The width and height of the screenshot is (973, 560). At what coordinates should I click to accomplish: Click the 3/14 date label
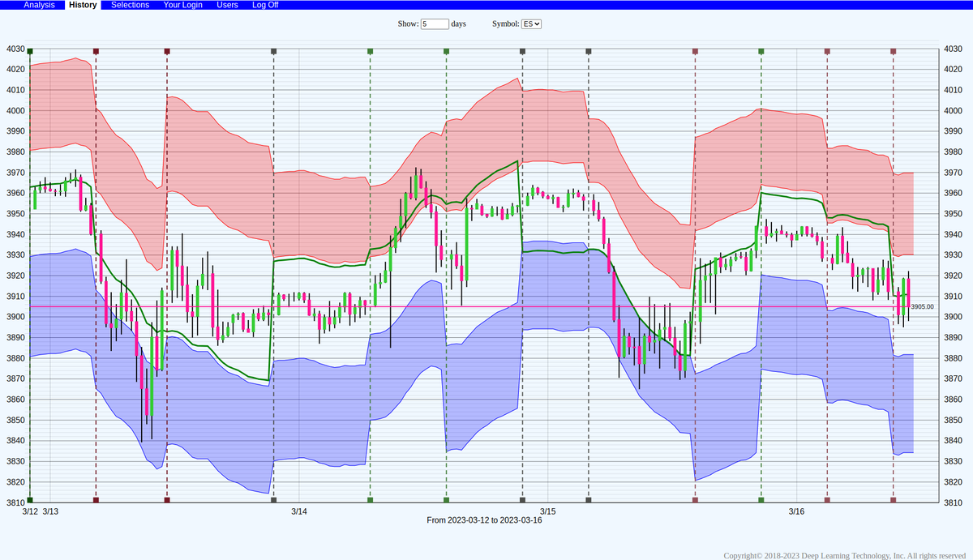[x=299, y=511]
